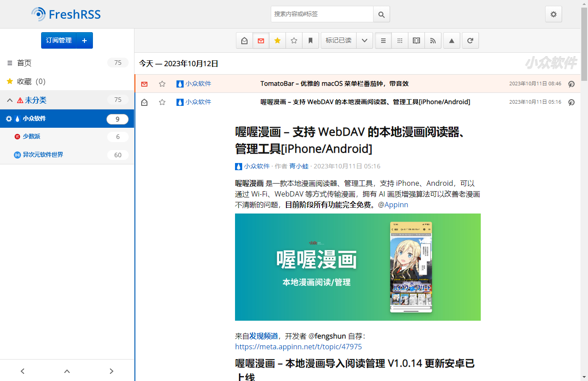Image resolution: width=588 pixels, height=381 pixels.
Task: Open 喔喔漫画 article original link icon
Action: coord(571,102)
